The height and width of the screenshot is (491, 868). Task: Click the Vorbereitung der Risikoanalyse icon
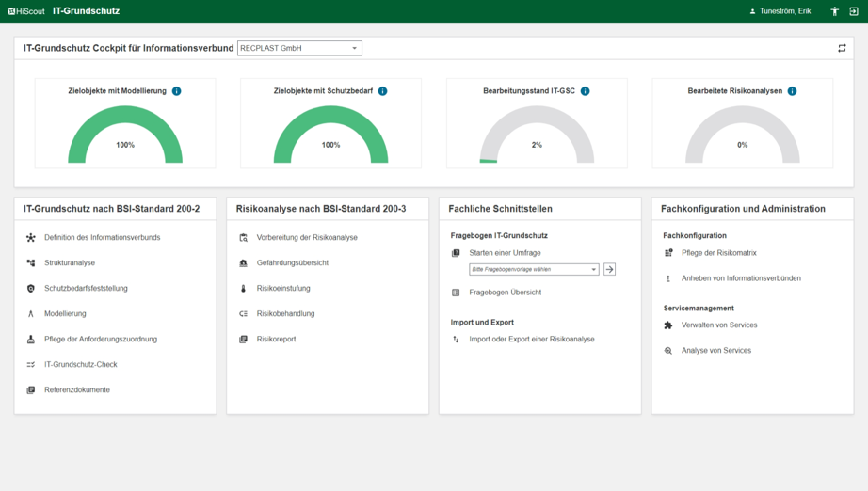[244, 238]
